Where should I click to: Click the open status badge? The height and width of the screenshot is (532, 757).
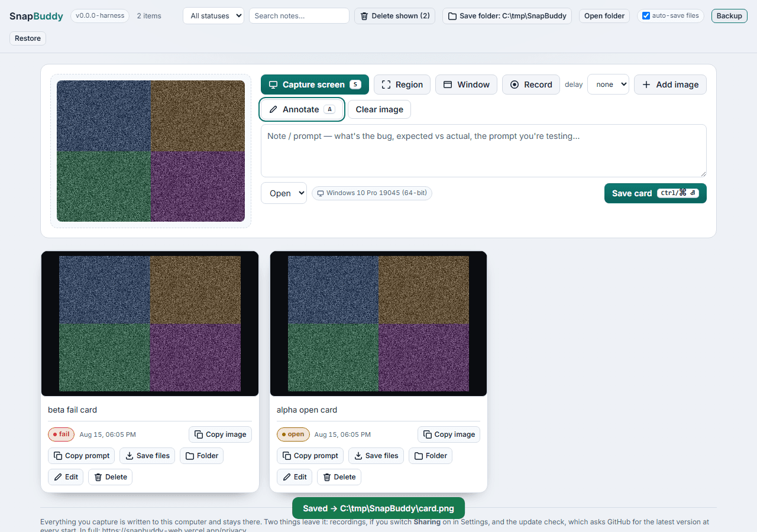tap(293, 434)
